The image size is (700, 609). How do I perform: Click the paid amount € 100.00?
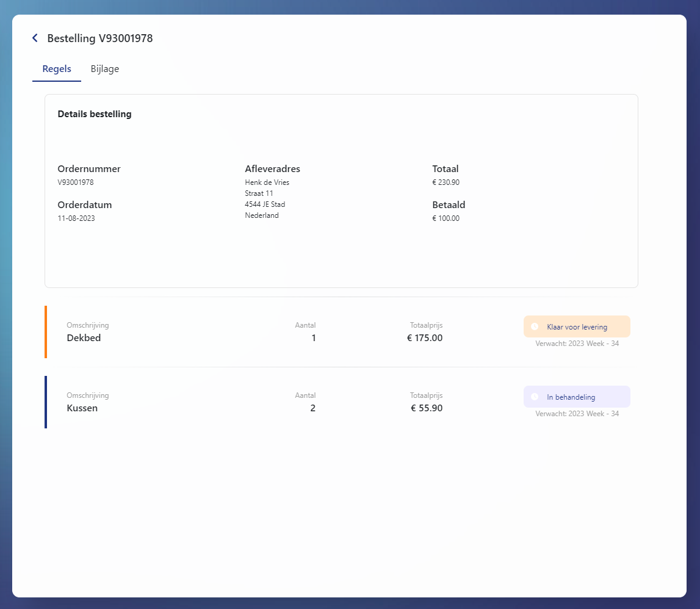[x=446, y=218]
